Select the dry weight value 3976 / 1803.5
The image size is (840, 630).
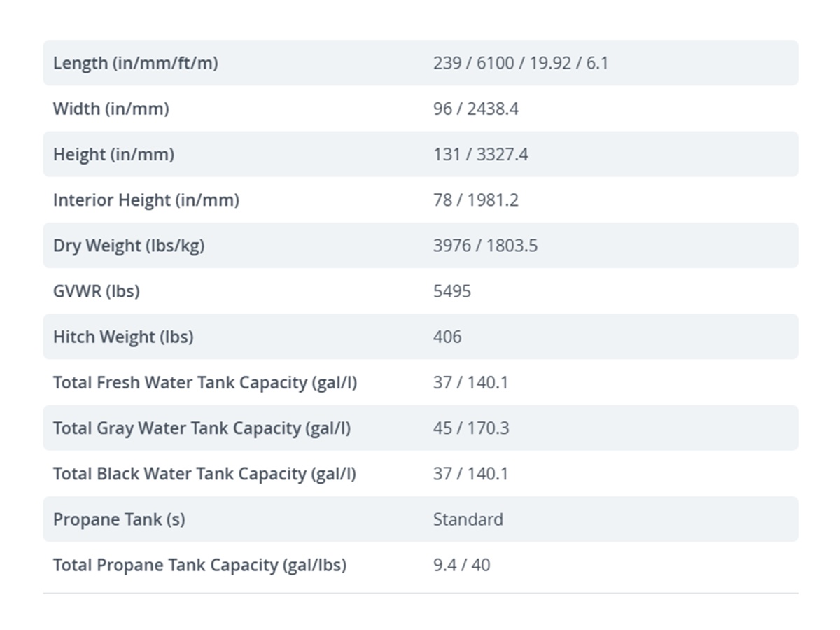486,246
